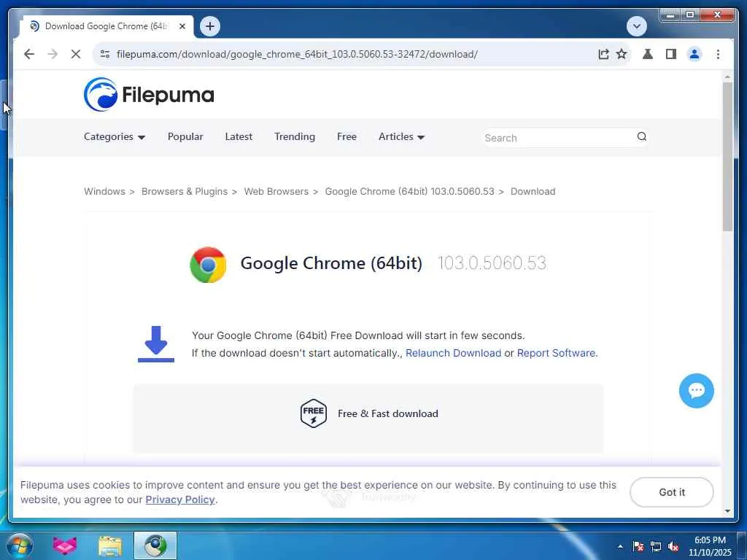This screenshot has width=747, height=560.
Task: Click Free & Fast download text
Action: pos(388,414)
